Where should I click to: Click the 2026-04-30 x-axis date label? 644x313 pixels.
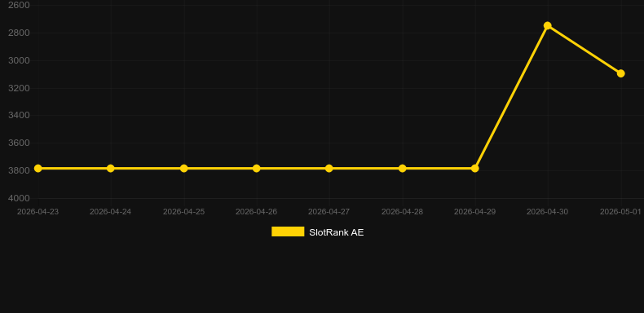(x=548, y=212)
